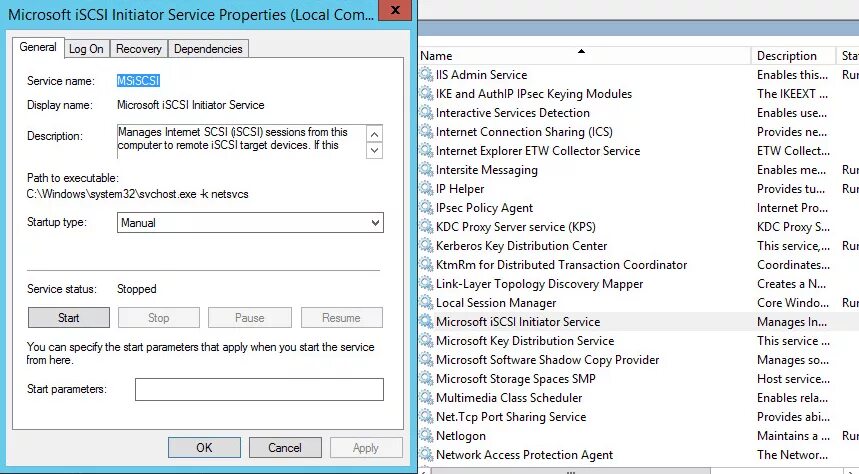
Task: Click 'KDC Proxy S...' description cell
Action: pyautogui.click(x=793, y=227)
